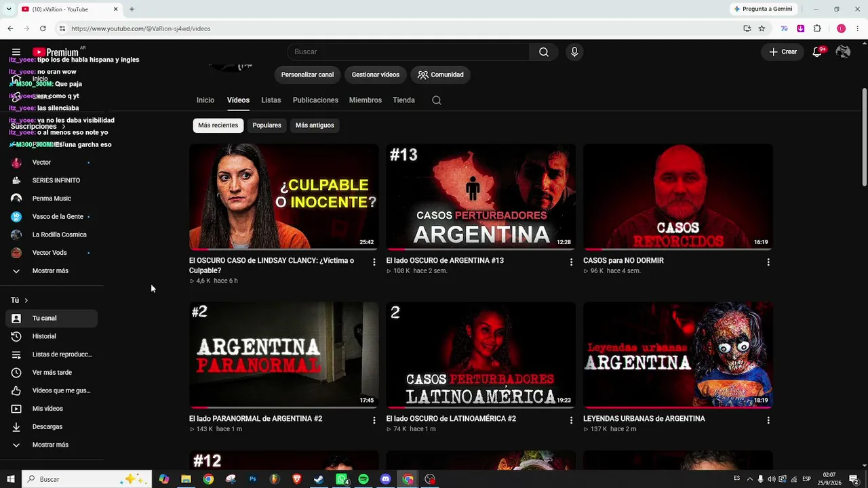The height and width of the screenshot is (488, 868).
Task: Open options menu for CASOS para NO DORMIR
Action: pos(768,262)
